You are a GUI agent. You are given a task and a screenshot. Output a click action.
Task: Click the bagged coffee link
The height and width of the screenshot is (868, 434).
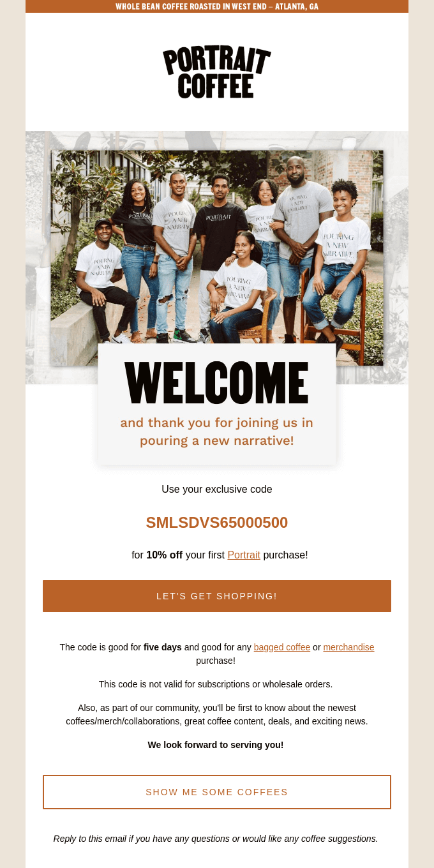tap(281, 647)
